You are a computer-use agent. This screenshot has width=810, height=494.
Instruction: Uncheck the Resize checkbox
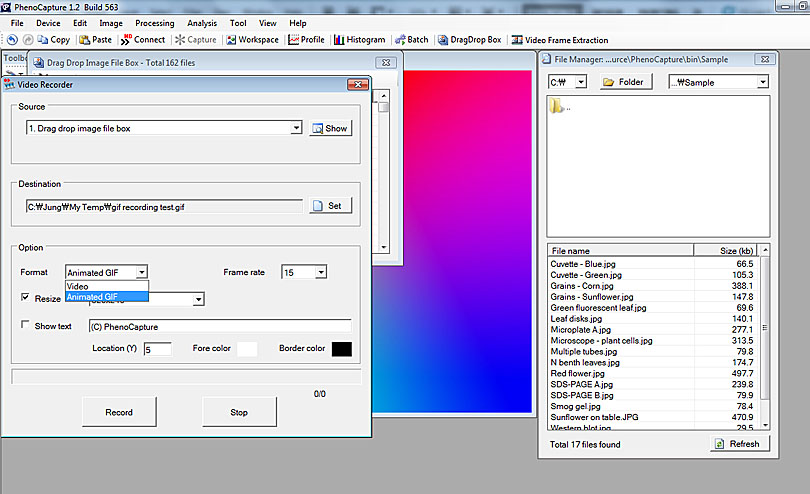(x=26, y=298)
